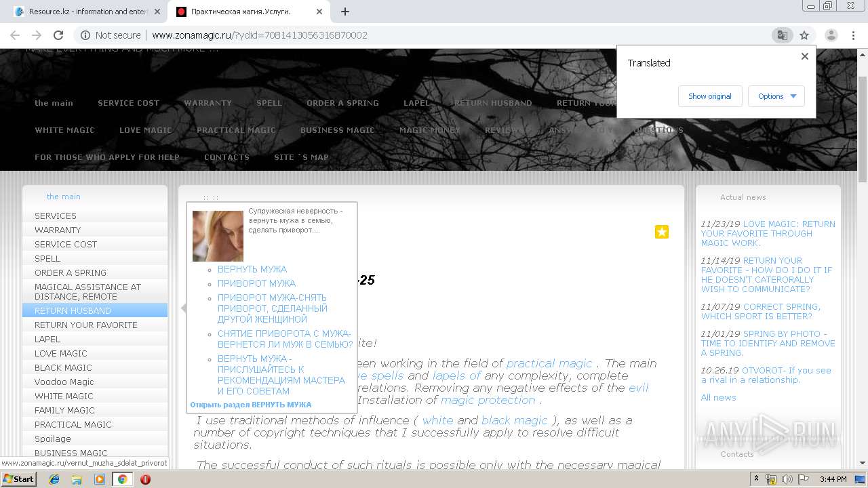The height and width of the screenshot is (488, 868).
Task: Click the Action Center flag tray icon
Action: (803, 479)
